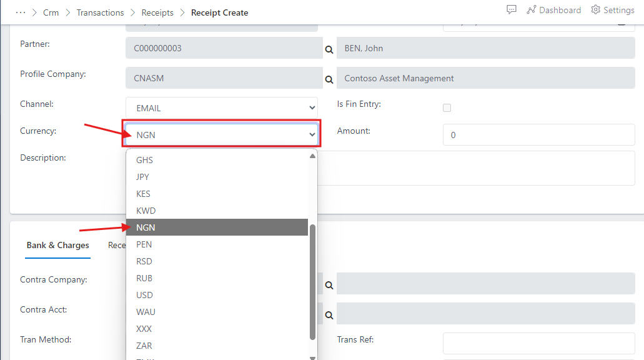This screenshot has height=360, width=644.
Task: Open the Settings gear icon
Action: pyautogui.click(x=595, y=9)
